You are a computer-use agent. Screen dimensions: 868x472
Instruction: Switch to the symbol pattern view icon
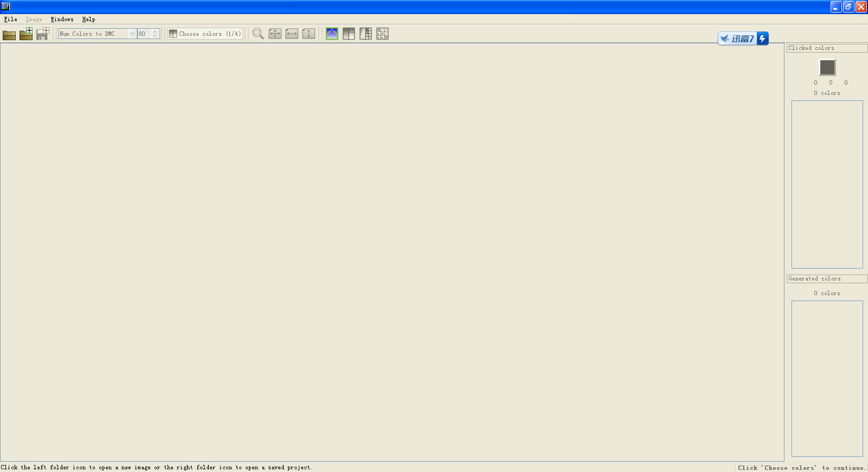382,34
